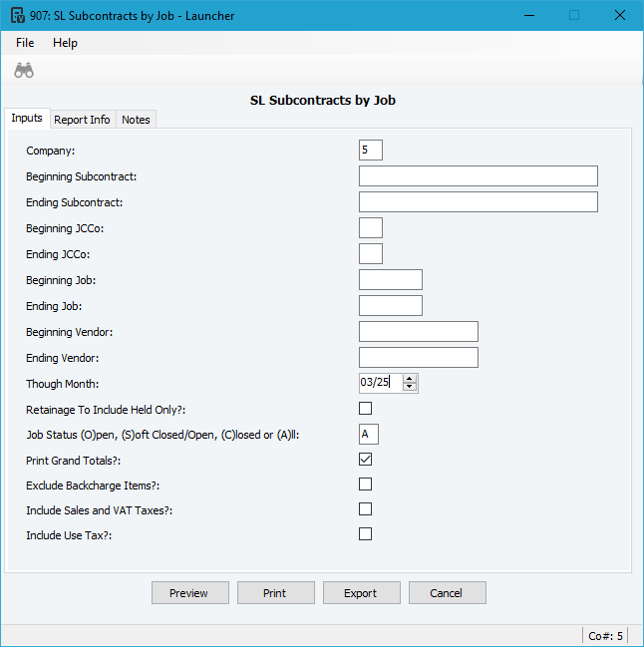Uncheck Print Grand Totals checkbox

tap(365, 460)
